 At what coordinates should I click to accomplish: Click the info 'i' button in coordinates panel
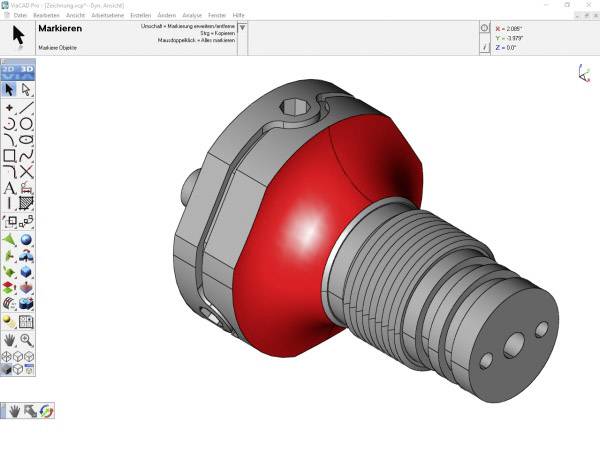(x=485, y=46)
